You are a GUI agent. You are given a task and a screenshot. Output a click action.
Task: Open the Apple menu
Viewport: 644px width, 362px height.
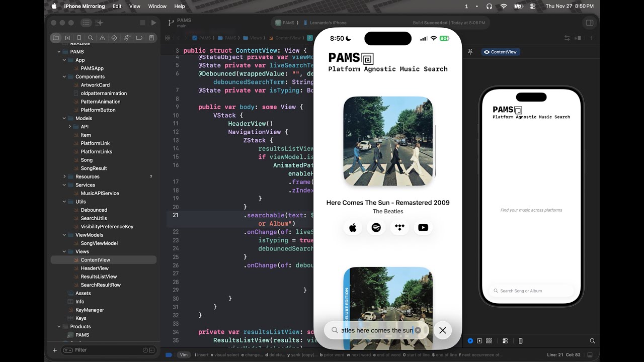54,6
